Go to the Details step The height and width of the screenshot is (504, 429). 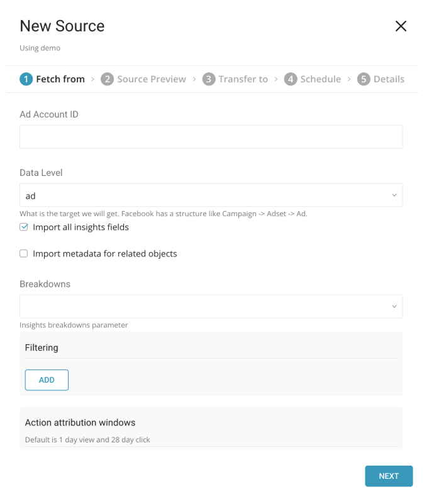pyautogui.click(x=389, y=79)
